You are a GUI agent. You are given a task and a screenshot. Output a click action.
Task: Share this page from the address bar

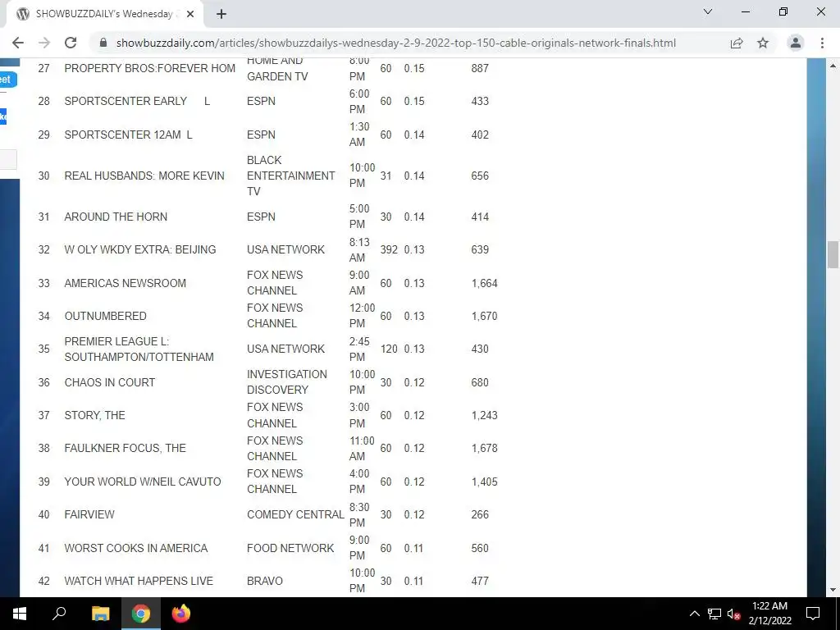[x=737, y=43]
